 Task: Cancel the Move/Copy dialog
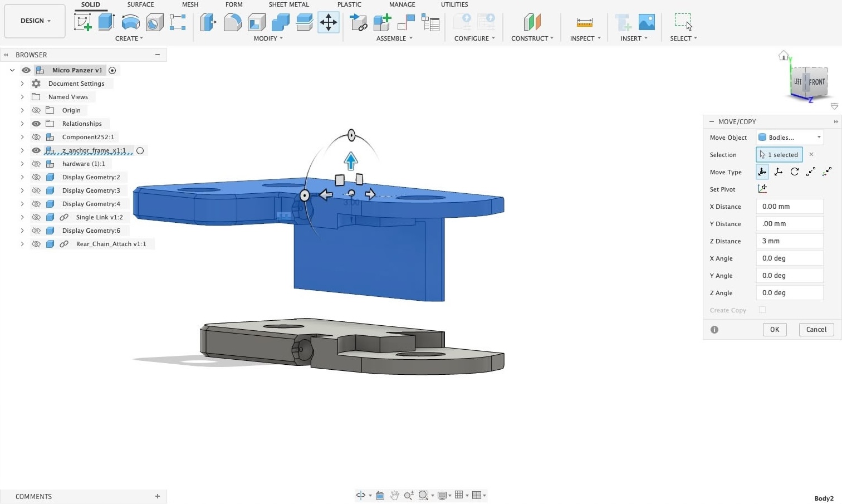tap(816, 329)
